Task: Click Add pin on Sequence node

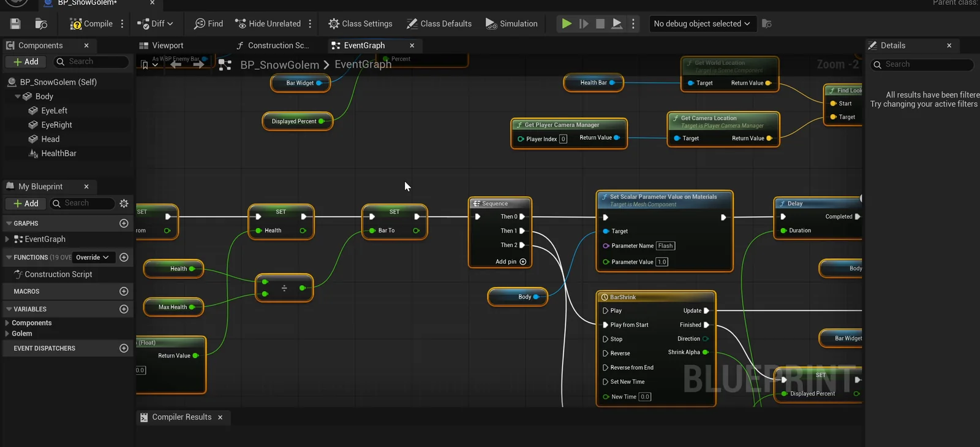Action: (x=511, y=262)
